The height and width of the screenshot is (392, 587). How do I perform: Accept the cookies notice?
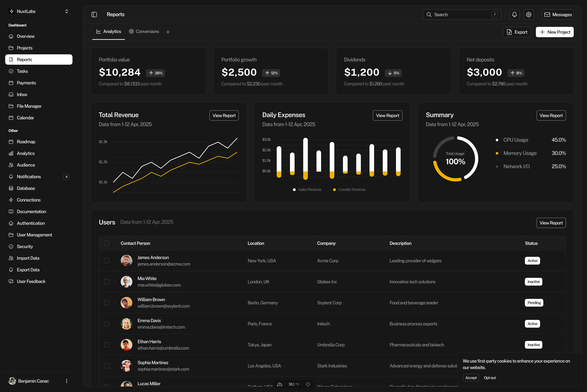(471, 378)
